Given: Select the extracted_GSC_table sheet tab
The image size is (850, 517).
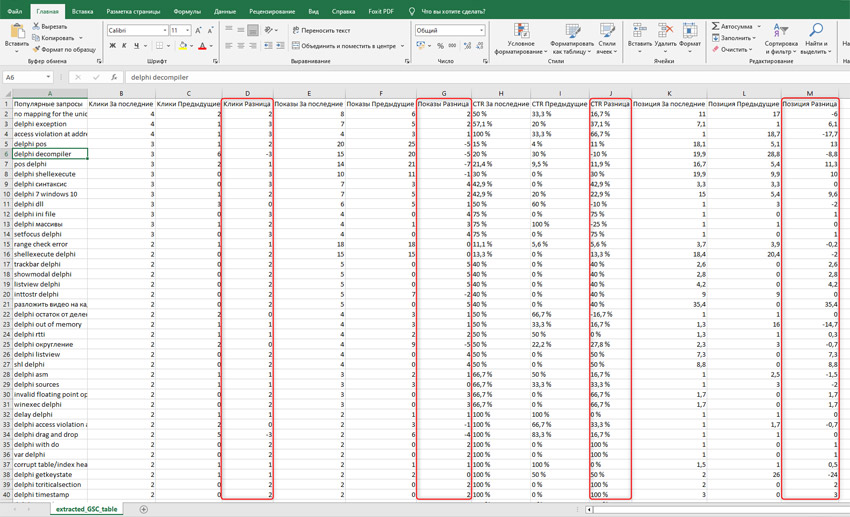Looking at the screenshot, I should [87, 509].
